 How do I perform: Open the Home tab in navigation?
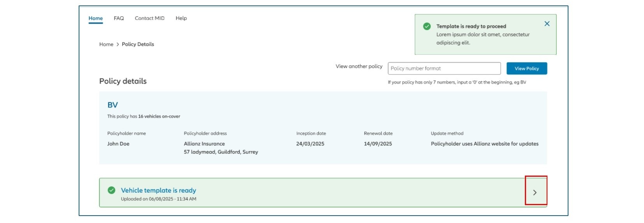click(96, 18)
